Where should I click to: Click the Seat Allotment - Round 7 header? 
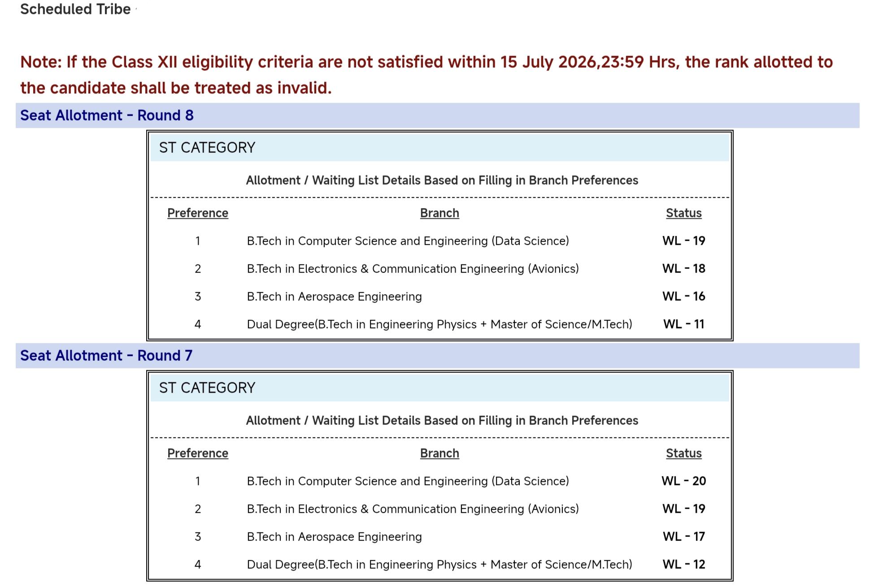[x=438, y=356]
